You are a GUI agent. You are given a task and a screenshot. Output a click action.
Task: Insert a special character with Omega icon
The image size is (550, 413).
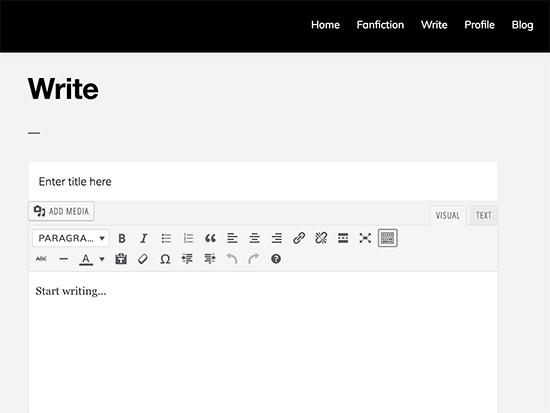tap(165, 259)
